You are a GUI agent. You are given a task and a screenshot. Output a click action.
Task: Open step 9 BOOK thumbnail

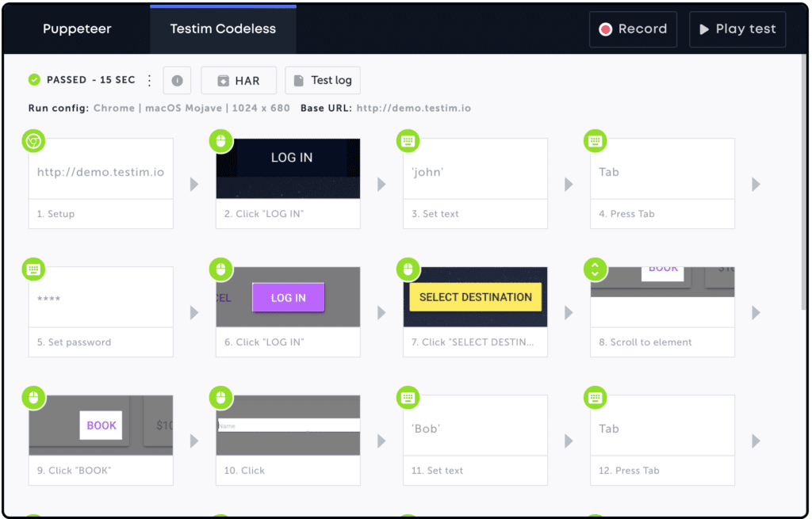point(101,426)
